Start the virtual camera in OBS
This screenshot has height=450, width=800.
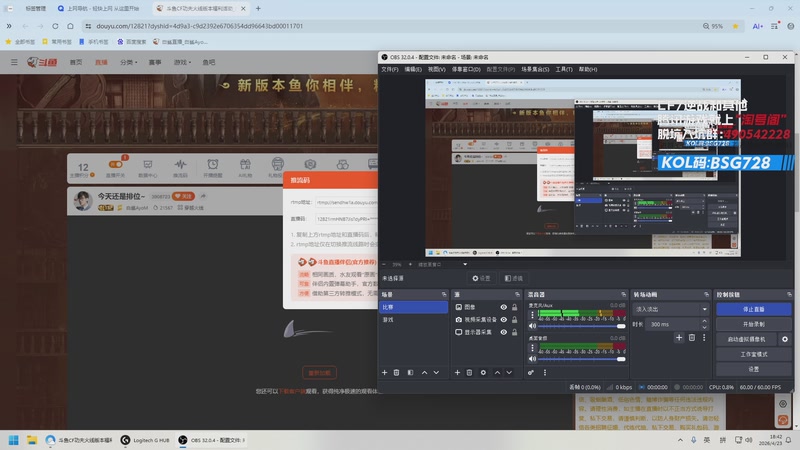(x=746, y=339)
